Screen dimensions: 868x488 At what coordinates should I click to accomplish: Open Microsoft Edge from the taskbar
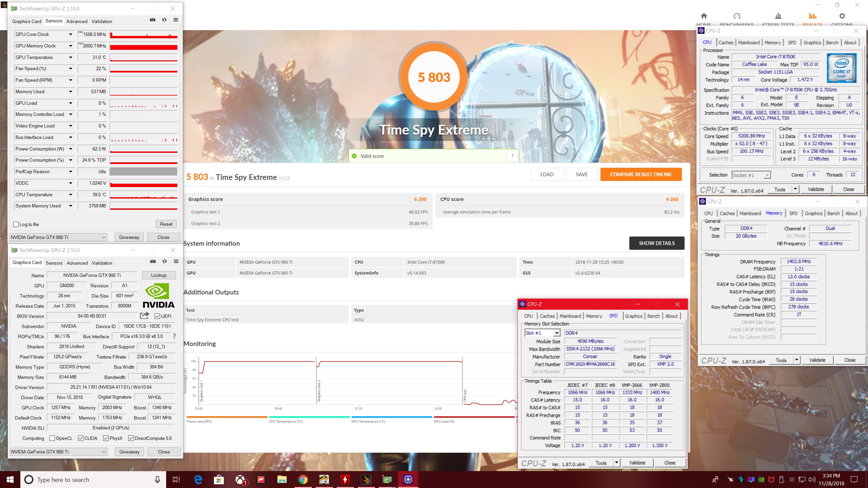(198, 480)
